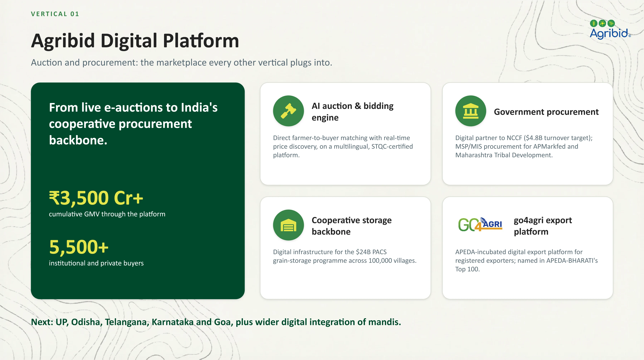This screenshot has height=360, width=644.
Task: Click the '5,500+' figure
Action: [79, 247]
